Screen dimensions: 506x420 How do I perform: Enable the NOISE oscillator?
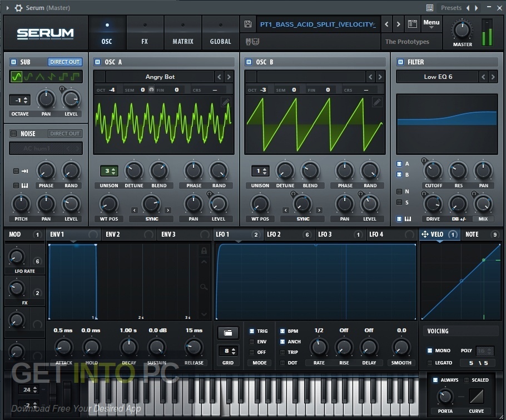[x=13, y=133]
